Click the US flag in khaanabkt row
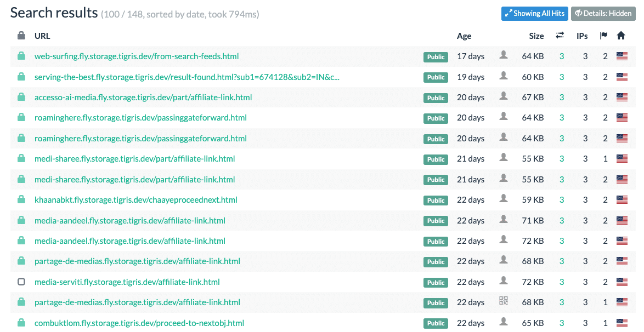 (x=622, y=200)
